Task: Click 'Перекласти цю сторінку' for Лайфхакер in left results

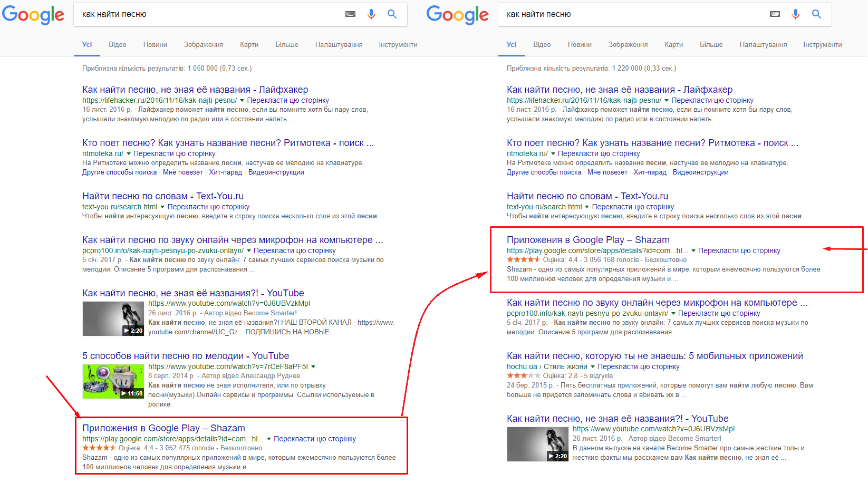Action: tap(288, 100)
